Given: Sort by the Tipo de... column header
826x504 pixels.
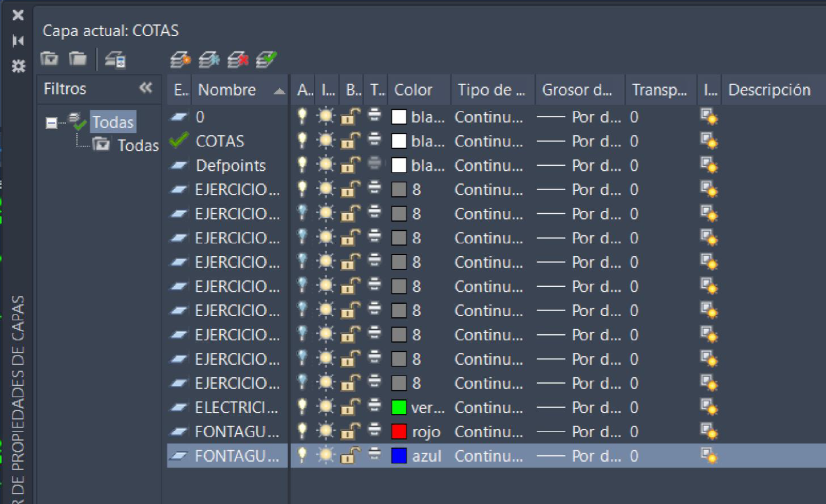Looking at the screenshot, I should (493, 89).
